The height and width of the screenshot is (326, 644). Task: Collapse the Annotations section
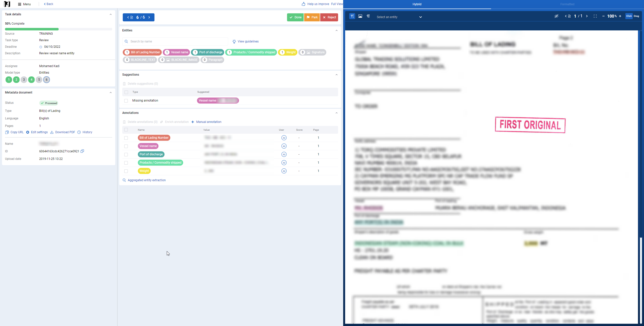click(337, 113)
